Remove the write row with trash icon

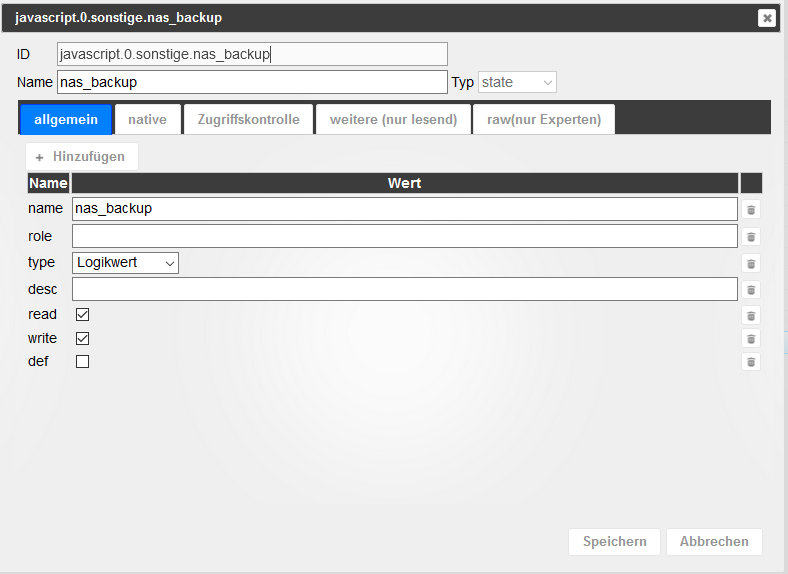[751, 339]
